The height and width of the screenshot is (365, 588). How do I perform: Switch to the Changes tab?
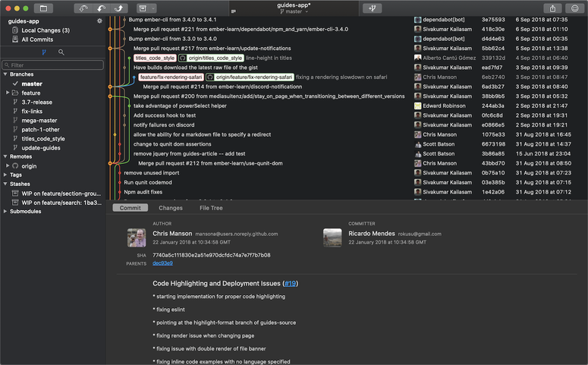tap(171, 208)
